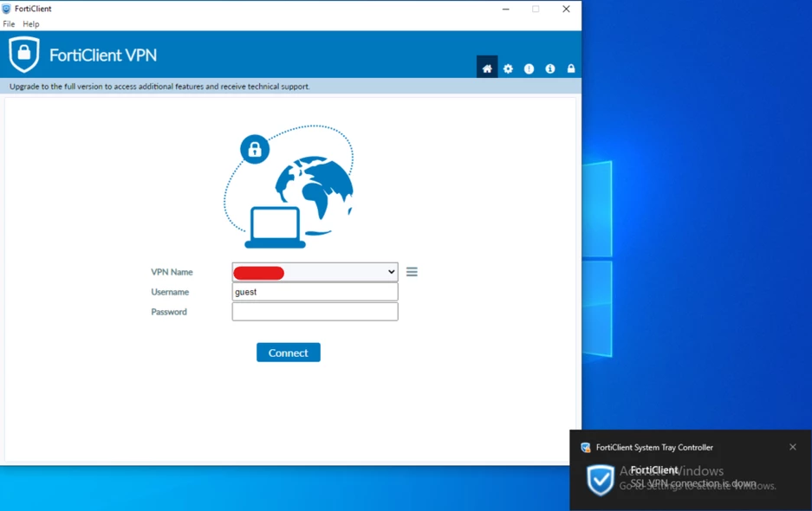Close the FortiClient window
Viewport: 812px width, 511px height.
[566, 9]
